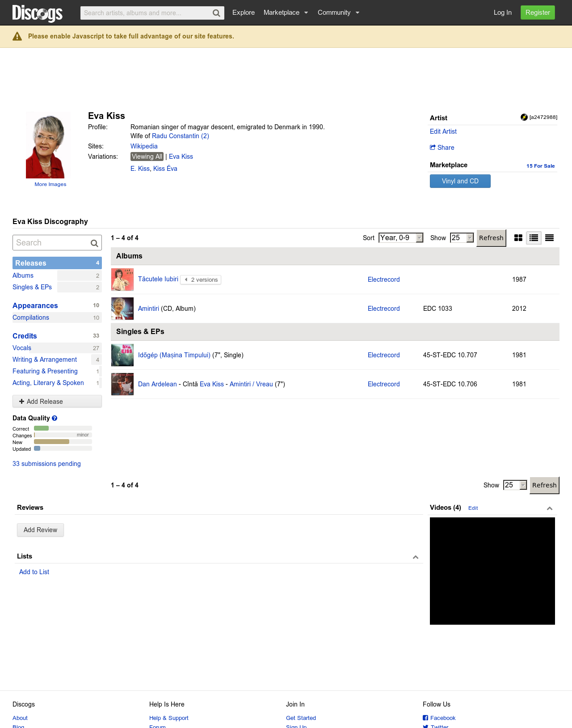Click the Share icon link
572x728 pixels.
click(x=442, y=148)
